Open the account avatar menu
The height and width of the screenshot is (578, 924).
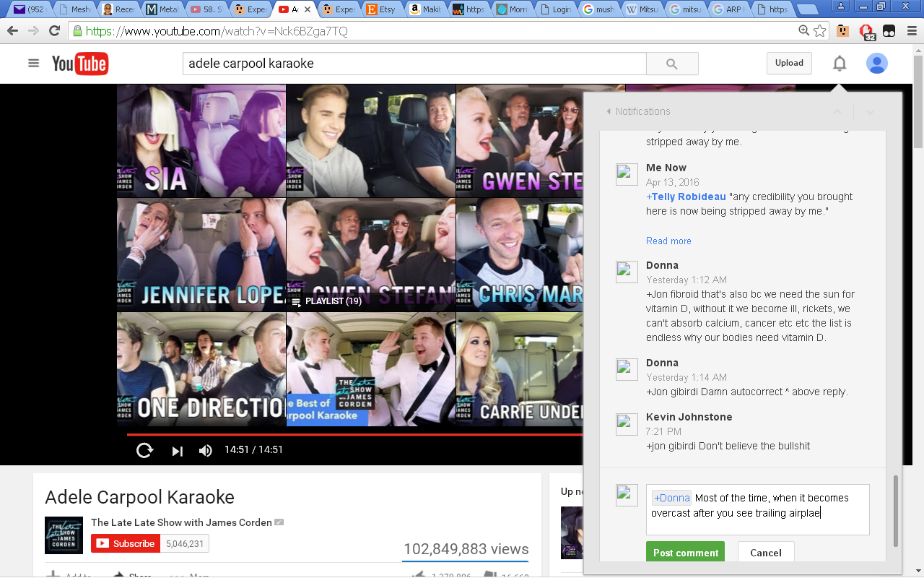pos(876,64)
